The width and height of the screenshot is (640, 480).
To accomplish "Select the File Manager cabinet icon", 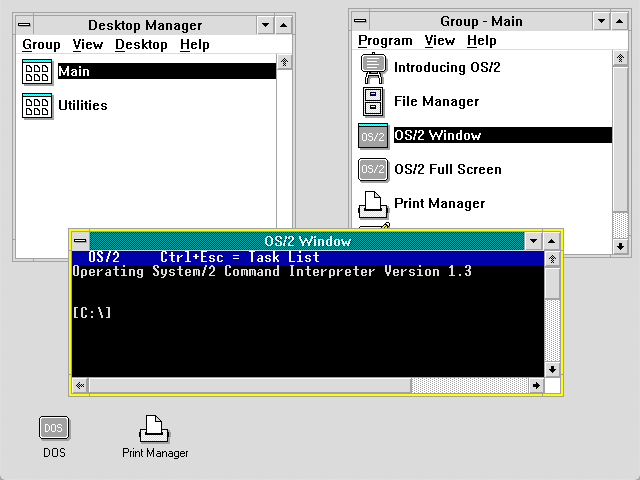I will pyautogui.click(x=373, y=102).
